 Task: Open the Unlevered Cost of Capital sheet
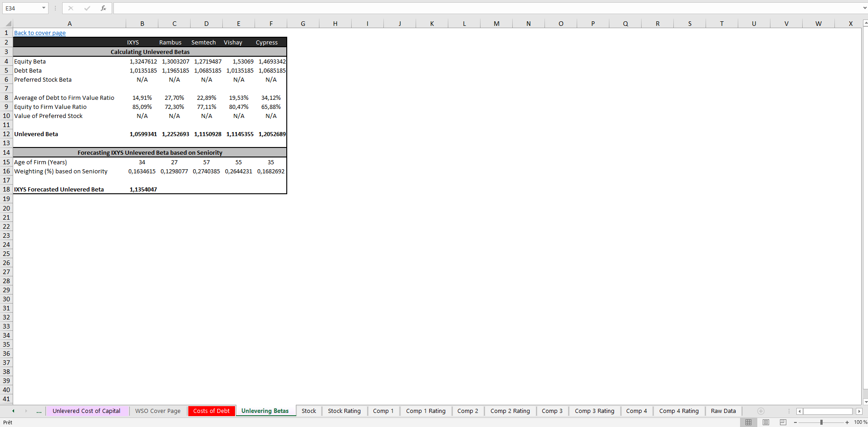click(86, 411)
